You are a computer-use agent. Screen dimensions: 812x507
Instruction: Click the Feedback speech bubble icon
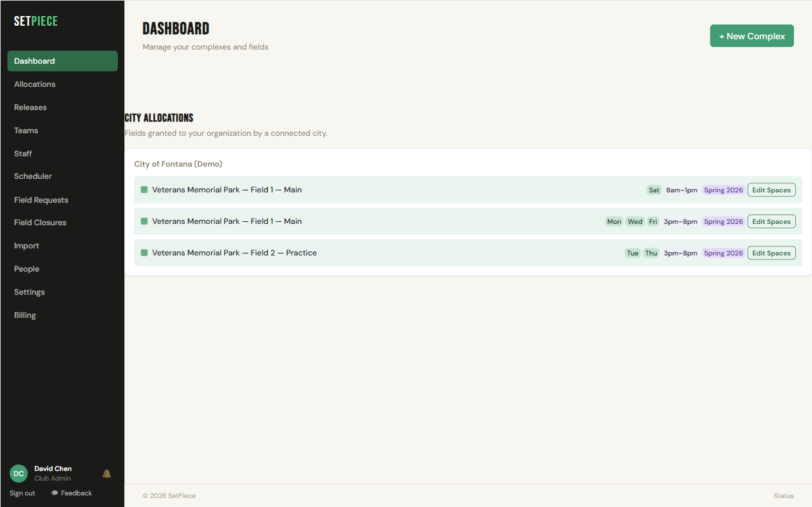pyautogui.click(x=55, y=493)
